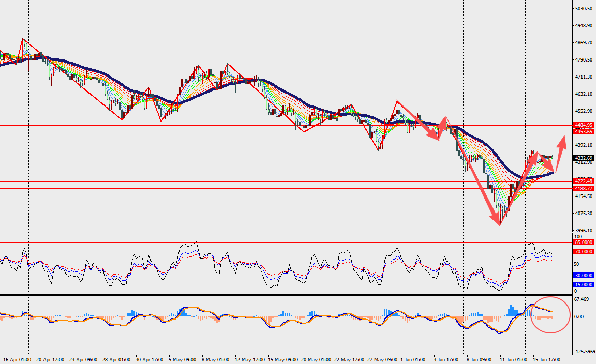Click the 15 Jun 17:00 time label
The image size is (597, 364).
[547, 359]
